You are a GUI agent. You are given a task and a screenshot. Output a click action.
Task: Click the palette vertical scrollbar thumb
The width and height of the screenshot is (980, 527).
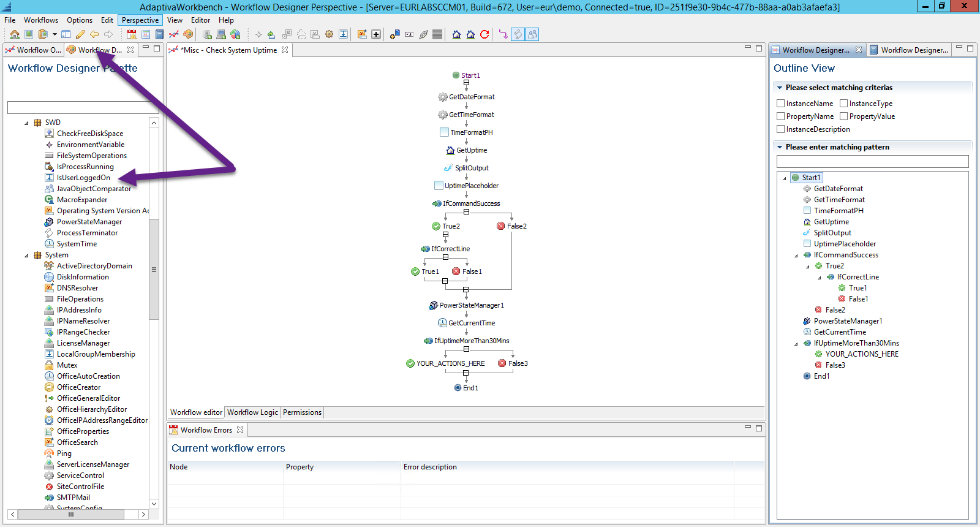click(x=154, y=269)
